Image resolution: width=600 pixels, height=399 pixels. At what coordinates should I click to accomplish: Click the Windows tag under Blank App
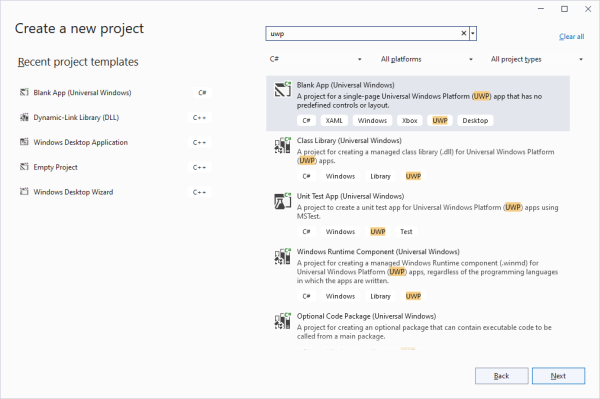point(372,121)
